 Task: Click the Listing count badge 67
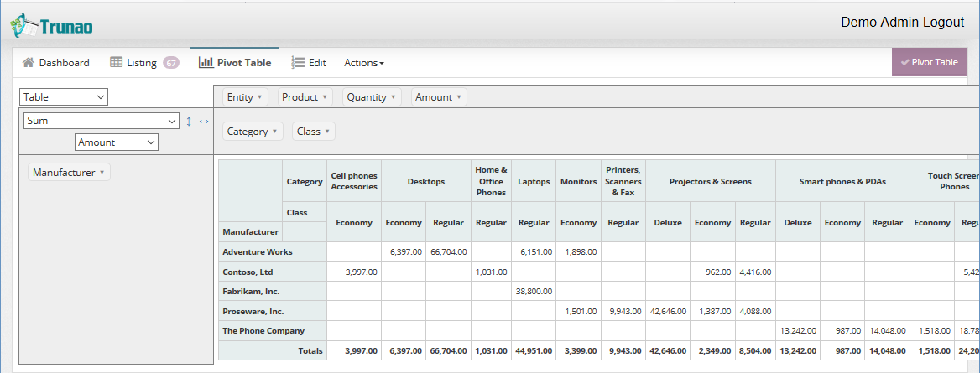pos(171,63)
